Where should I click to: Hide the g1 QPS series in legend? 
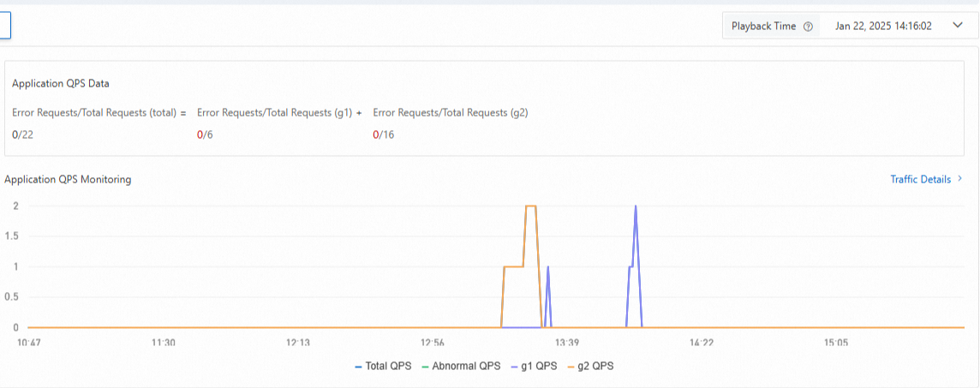coord(535,366)
